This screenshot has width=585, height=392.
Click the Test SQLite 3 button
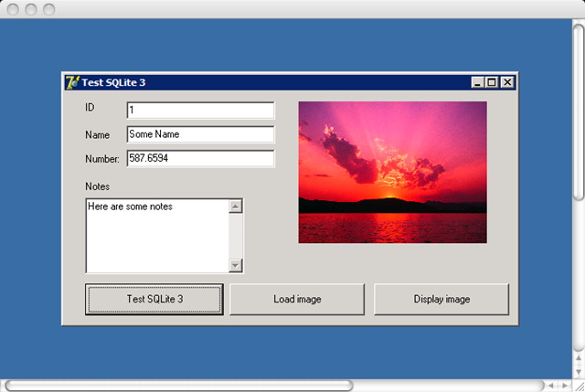[154, 299]
